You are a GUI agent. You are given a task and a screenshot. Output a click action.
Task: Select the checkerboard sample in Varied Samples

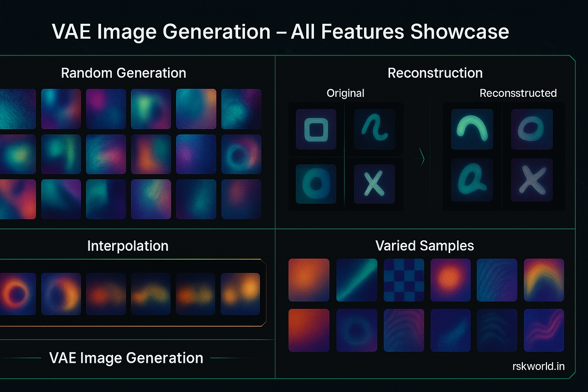pyautogui.click(x=404, y=280)
